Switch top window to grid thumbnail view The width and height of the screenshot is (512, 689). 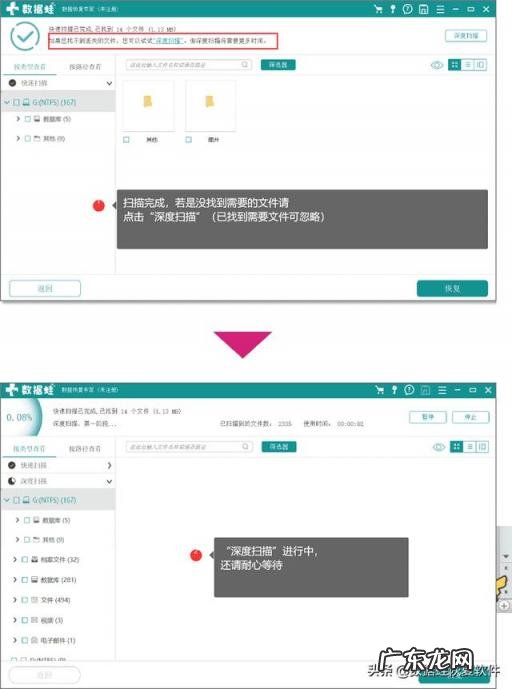pyautogui.click(x=454, y=65)
